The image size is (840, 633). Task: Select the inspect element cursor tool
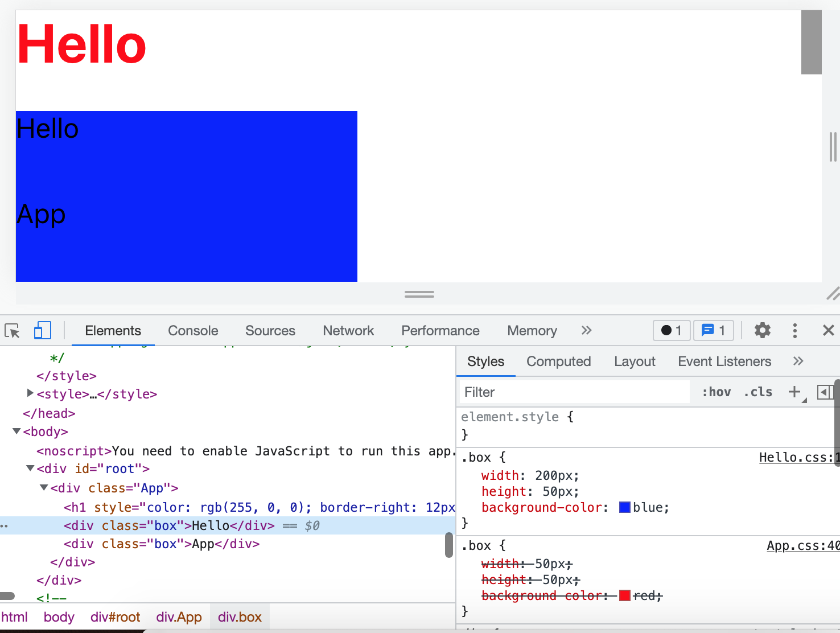[x=12, y=330]
